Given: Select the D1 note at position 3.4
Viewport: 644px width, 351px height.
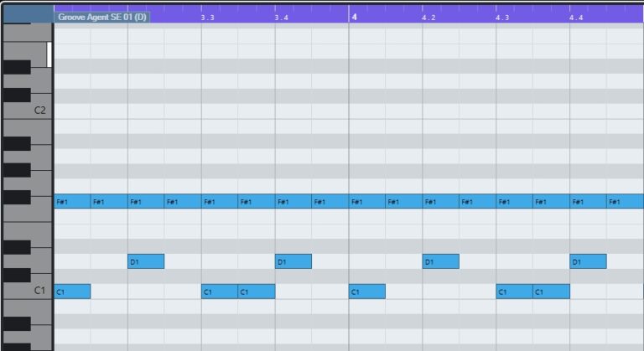Looking at the screenshot, I should pyautogui.click(x=293, y=261).
